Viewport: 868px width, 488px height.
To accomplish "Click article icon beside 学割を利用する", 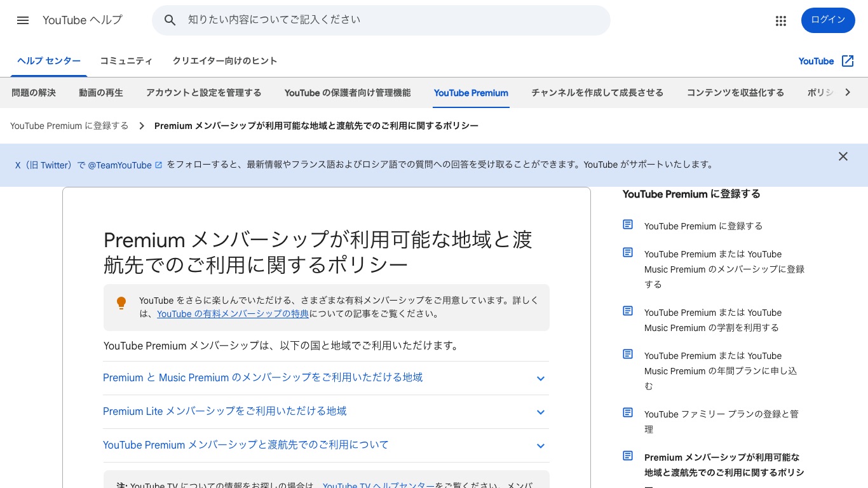I will (x=628, y=311).
